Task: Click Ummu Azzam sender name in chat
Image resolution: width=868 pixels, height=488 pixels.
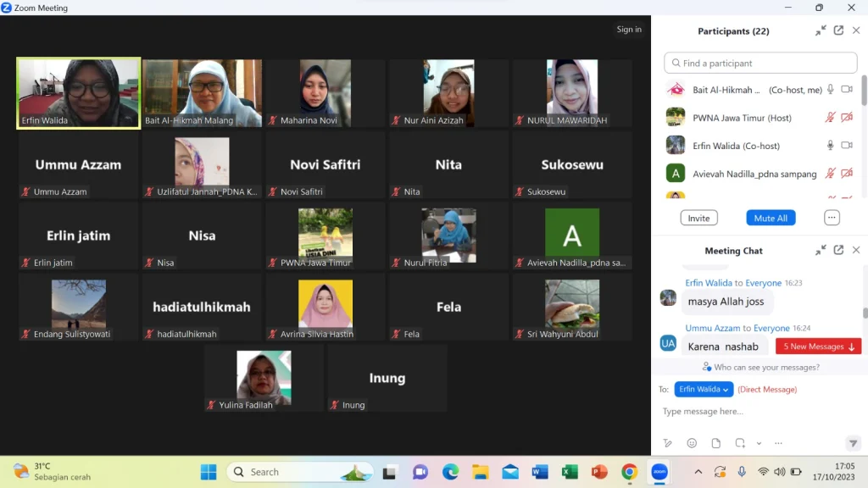Action: click(712, 328)
